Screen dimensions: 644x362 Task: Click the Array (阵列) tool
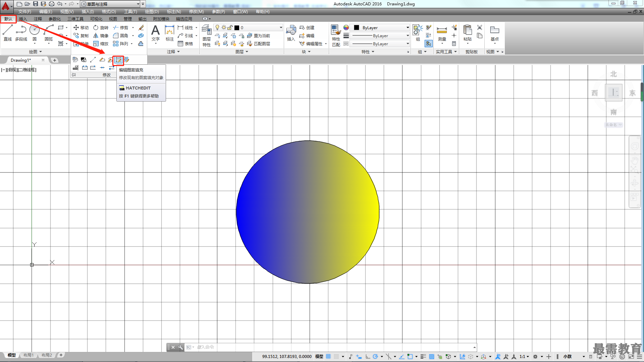[x=120, y=44]
